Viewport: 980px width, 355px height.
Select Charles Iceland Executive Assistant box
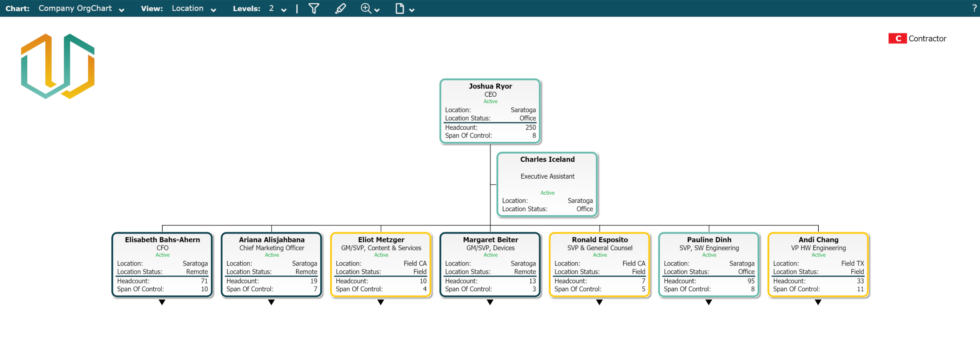(x=547, y=184)
